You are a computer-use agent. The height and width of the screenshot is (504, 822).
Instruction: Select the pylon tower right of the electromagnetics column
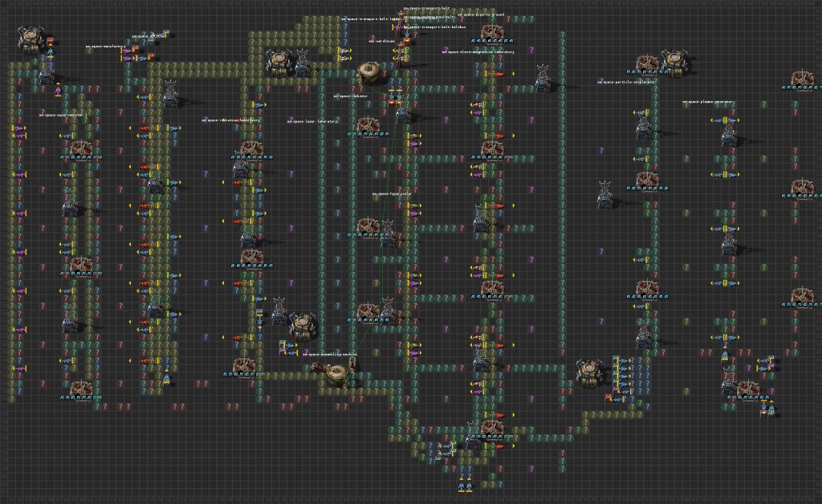(543, 78)
